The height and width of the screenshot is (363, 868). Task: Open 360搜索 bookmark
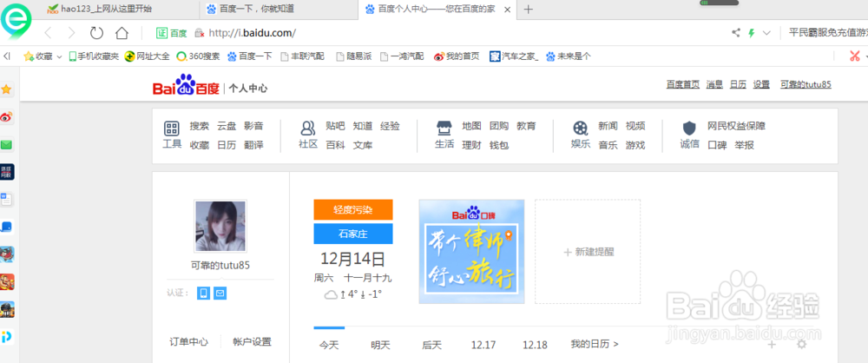coord(198,56)
